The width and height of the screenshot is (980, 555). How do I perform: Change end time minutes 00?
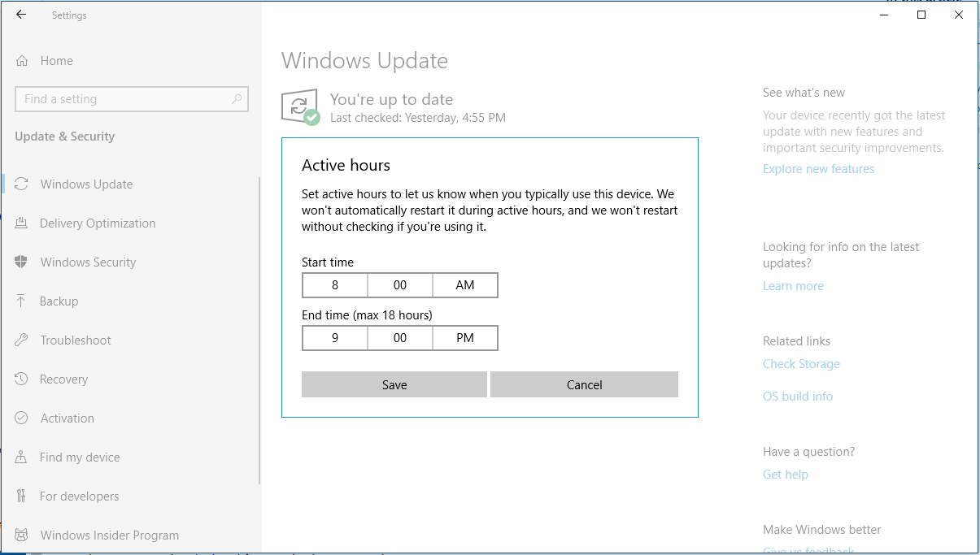(400, 338)
